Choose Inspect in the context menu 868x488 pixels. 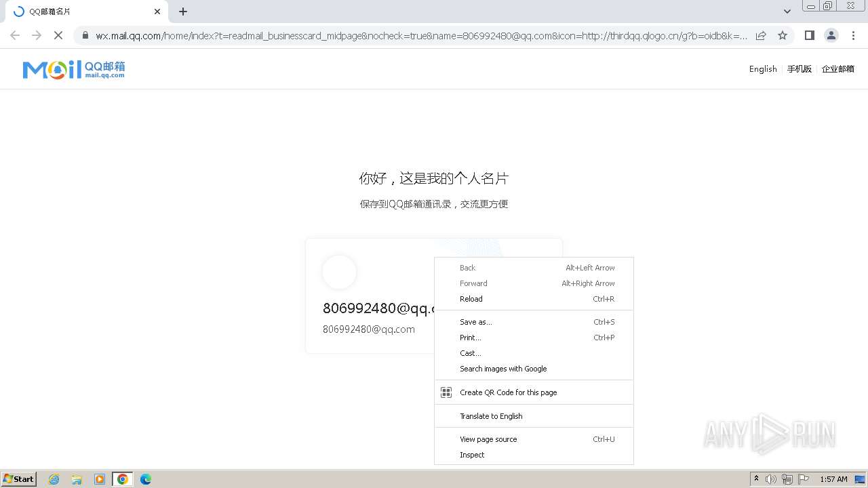[534, 455]
